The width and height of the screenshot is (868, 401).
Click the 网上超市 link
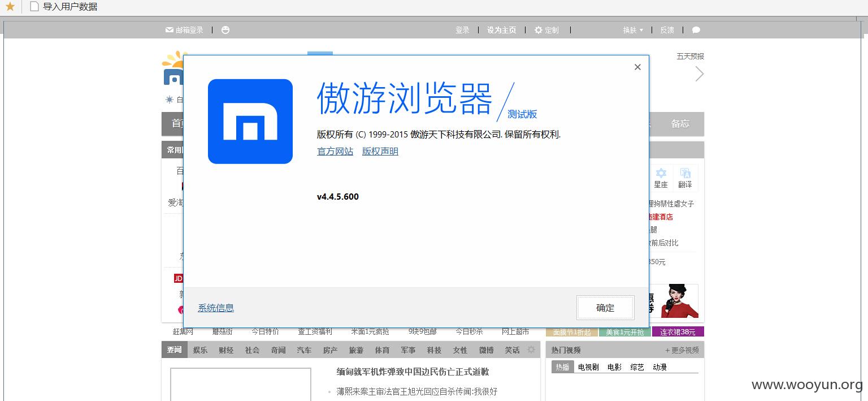click(x=515, y=331)
